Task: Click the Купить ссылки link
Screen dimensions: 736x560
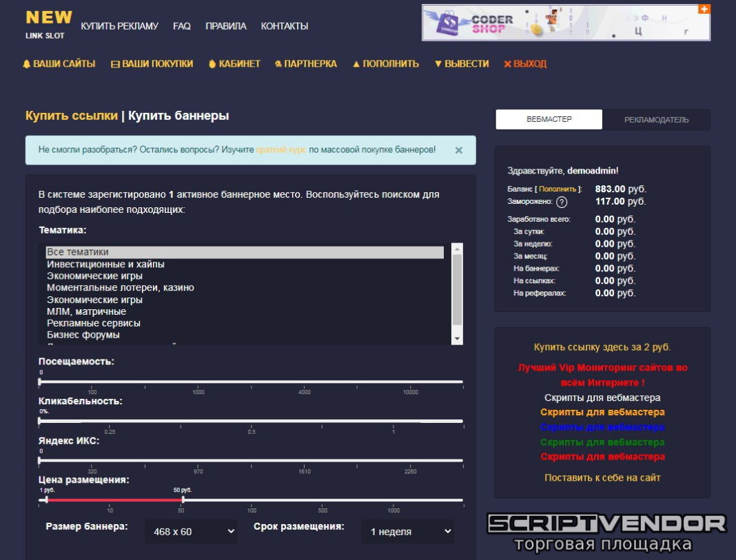Action: tap(72, 116)
